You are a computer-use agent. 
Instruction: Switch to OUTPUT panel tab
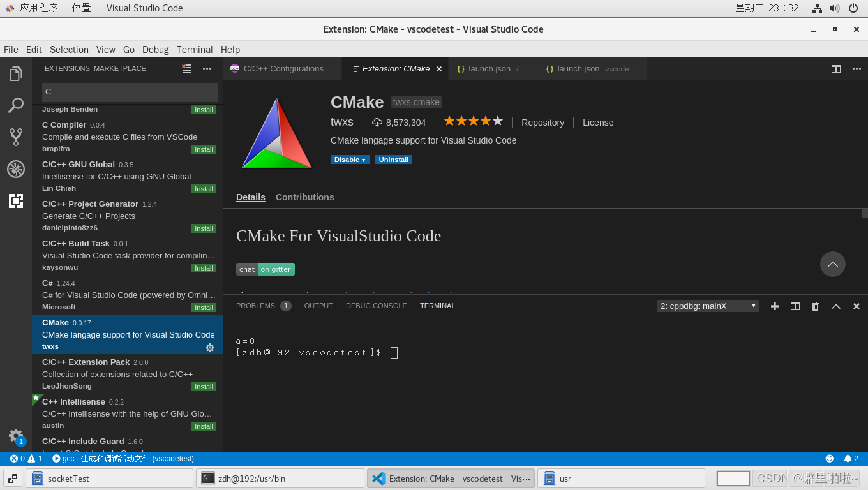click(318, 306)
